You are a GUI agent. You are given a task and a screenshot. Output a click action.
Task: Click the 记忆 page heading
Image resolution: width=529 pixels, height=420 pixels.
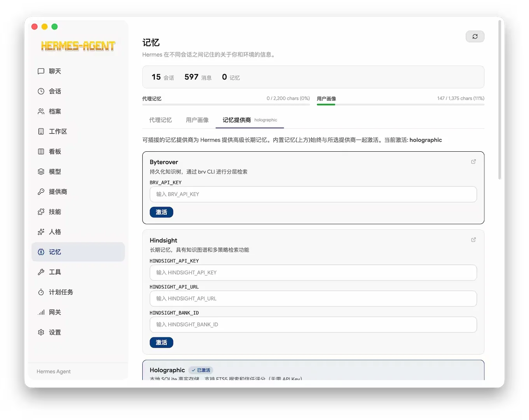coord(151,42)
